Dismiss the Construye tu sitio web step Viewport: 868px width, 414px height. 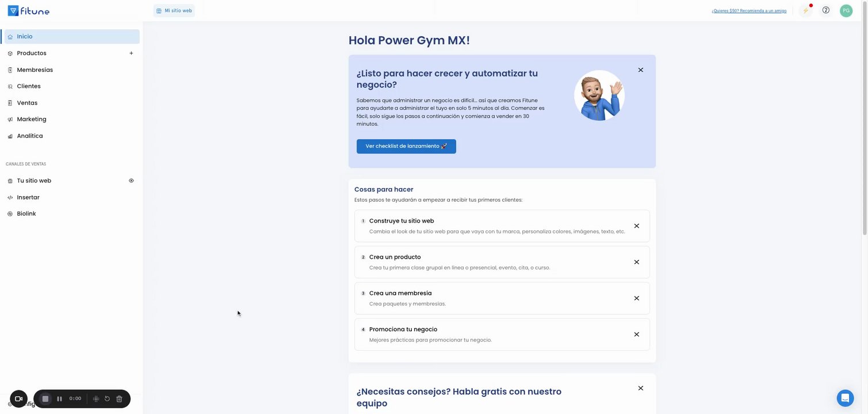[x=637, y=226]
